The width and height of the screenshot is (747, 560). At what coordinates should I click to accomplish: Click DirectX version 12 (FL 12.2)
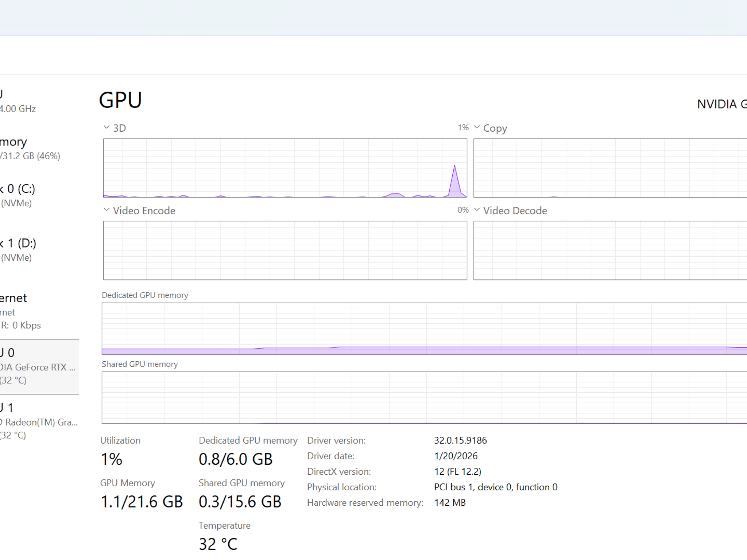[x=458, y=471]
